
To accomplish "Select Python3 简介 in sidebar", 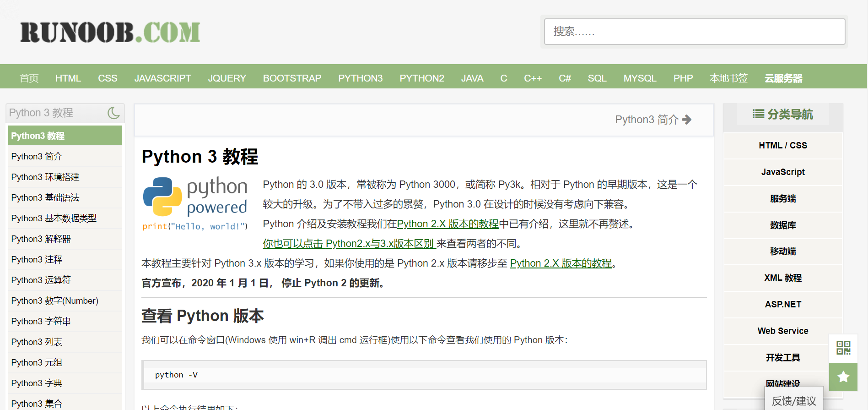I will pos(65,156).
